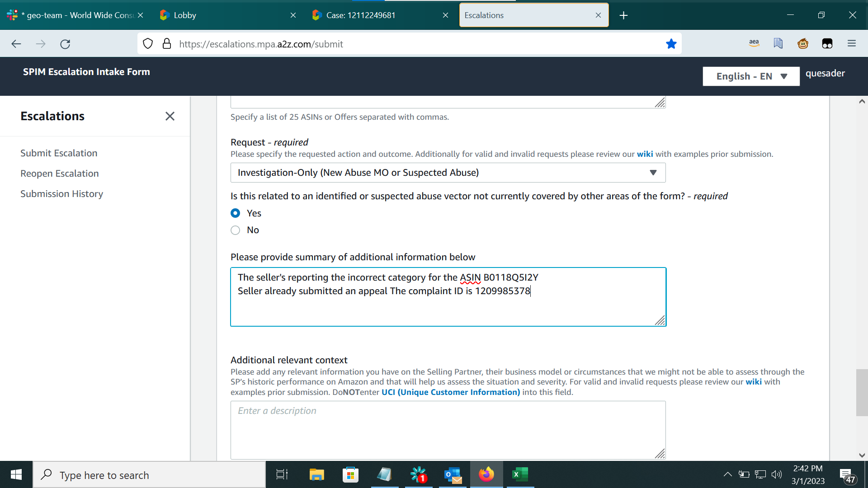Select No for abuse vector question
Image resolution: width=868 pixels, height=488 pixels.
pyautogui.click(x=235, y=230)
